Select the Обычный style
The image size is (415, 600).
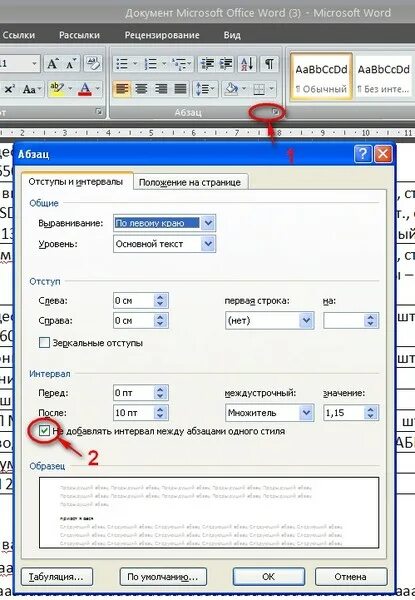pyautogui.click(x=321, y=77)
